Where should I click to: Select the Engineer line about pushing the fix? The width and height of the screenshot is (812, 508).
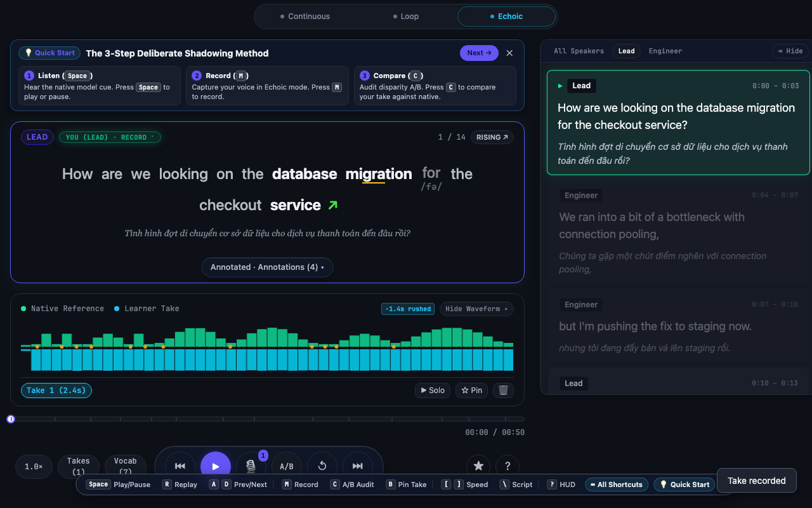click(678, 327)
